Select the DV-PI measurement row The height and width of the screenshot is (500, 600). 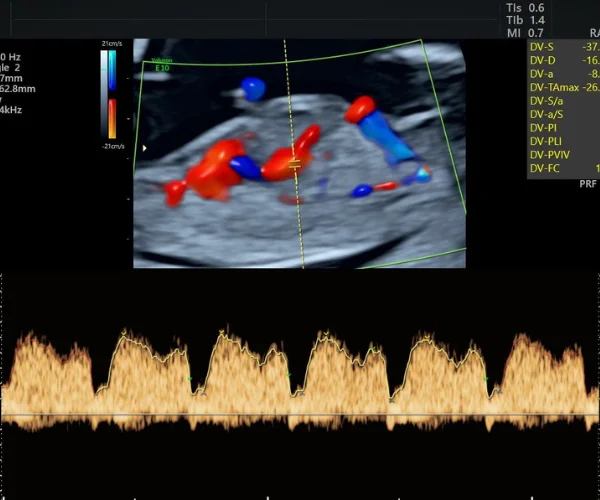(564, 128)
